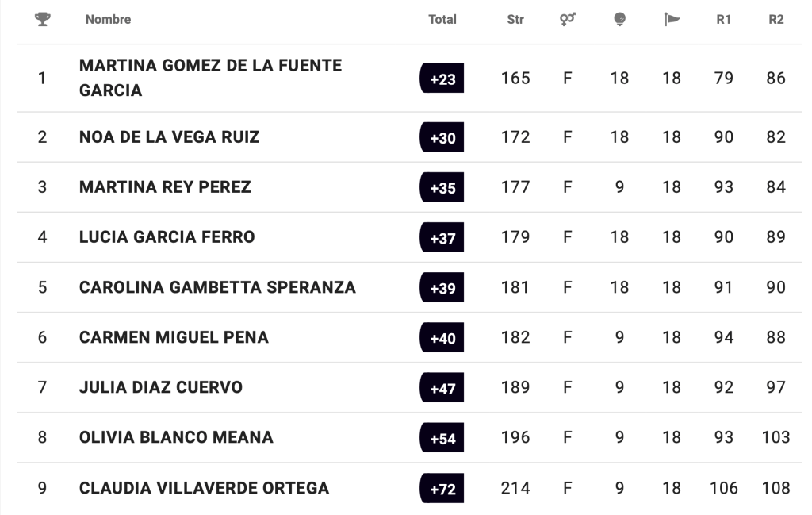812x515 pixels.
Task: Click the gender symbol column icon
Action: [567, 19]
